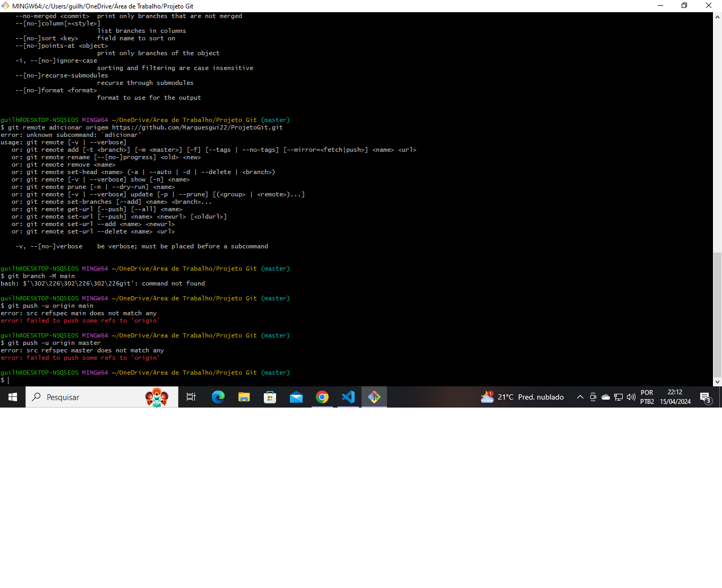Open Task View on the taskbar
Image resolution: width=722 pixels, height=588 pixels.
point(191,397)
